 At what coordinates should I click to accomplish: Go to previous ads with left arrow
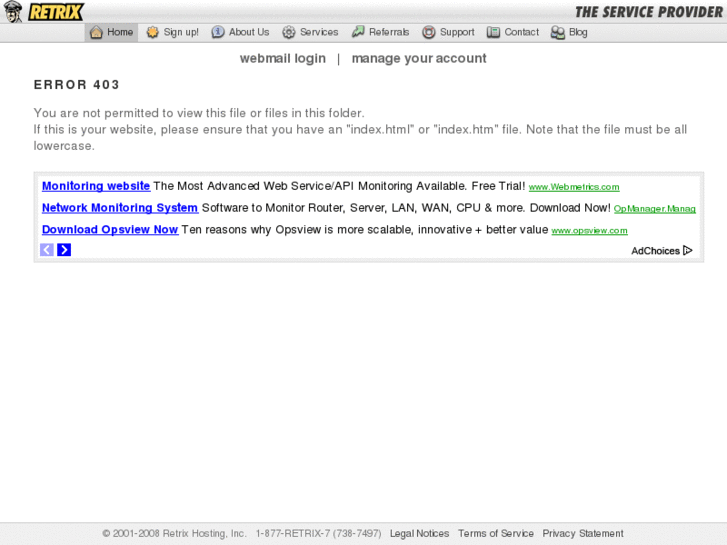coord(47,250)
